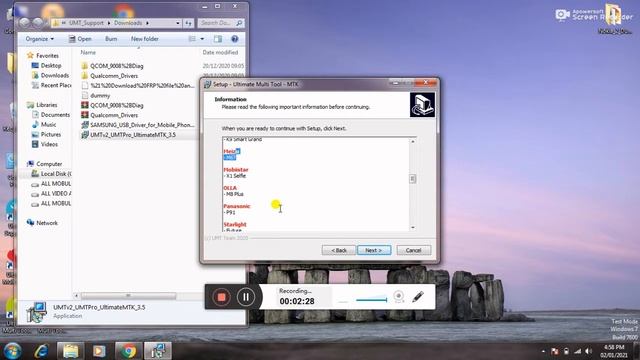Click the scrollbar thumb in Information box
Viewport: 640px width, 360px height.
click(x=413, y=179)
